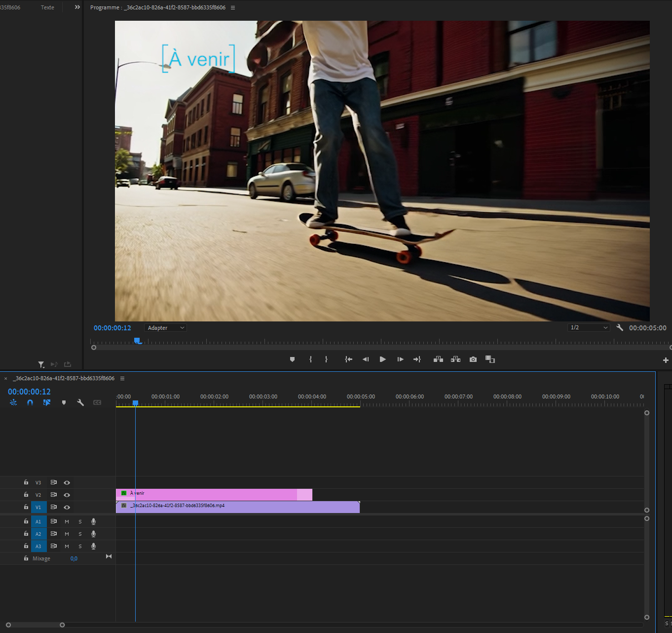Open timeline display settings wrench
This screenshot has height=633, width=672.
coord(80,402)
